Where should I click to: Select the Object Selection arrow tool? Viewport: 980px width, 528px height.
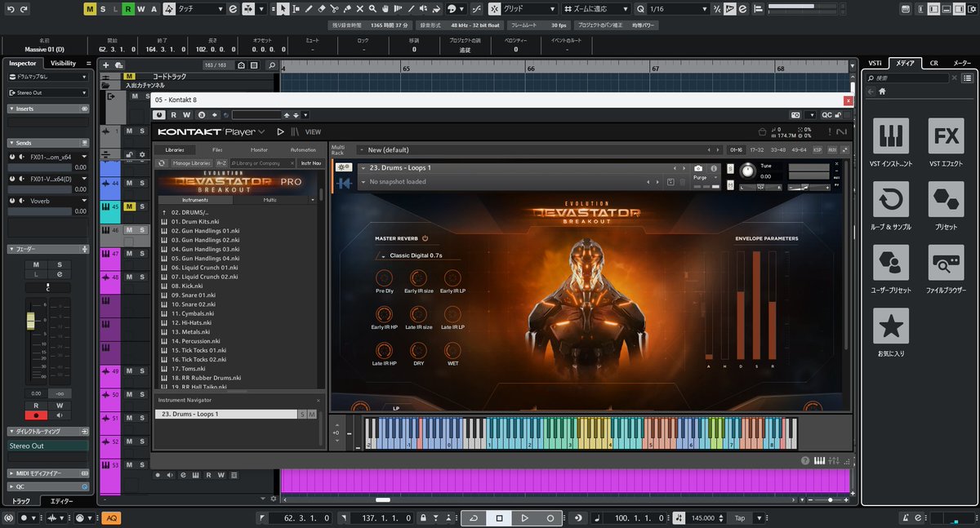click(283, 9)
